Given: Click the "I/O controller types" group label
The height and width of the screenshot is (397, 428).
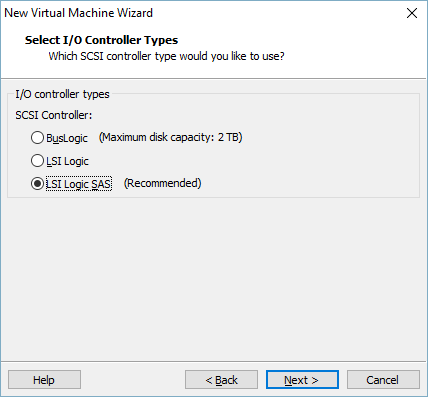Looking at the screenshot, I should click(x=62, y=94).
